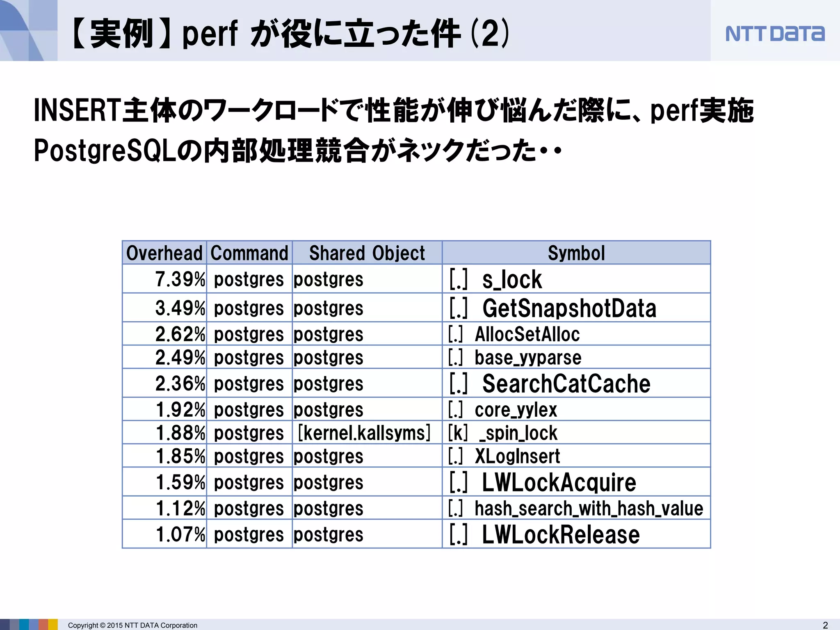Image resolution: width=840 pixels, height=630 pixels.
Task: Click the postgres shared object in the 1.07% row
Action: [367, 534]
